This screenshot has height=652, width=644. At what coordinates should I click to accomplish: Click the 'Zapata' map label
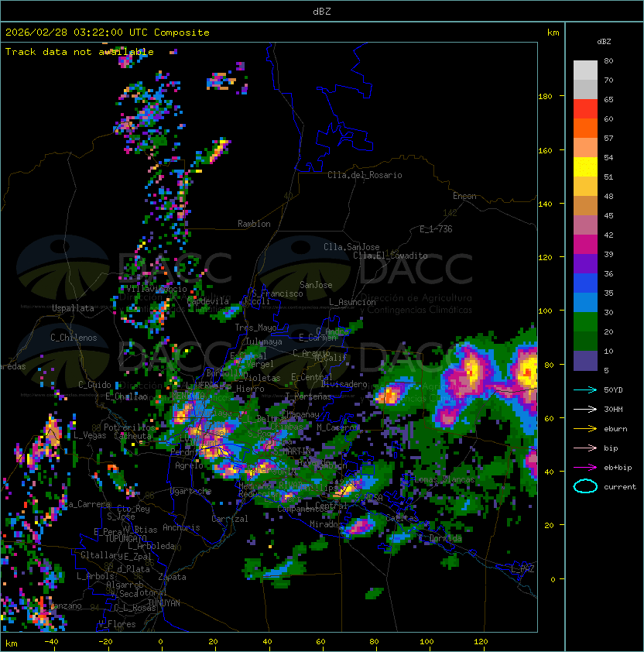tap(172, 577)
